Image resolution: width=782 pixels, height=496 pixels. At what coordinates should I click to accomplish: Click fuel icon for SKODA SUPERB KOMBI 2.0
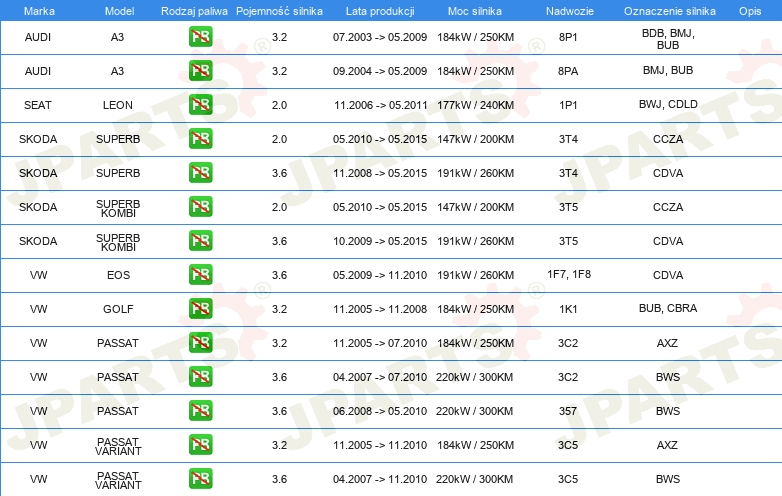click(200, 207)
